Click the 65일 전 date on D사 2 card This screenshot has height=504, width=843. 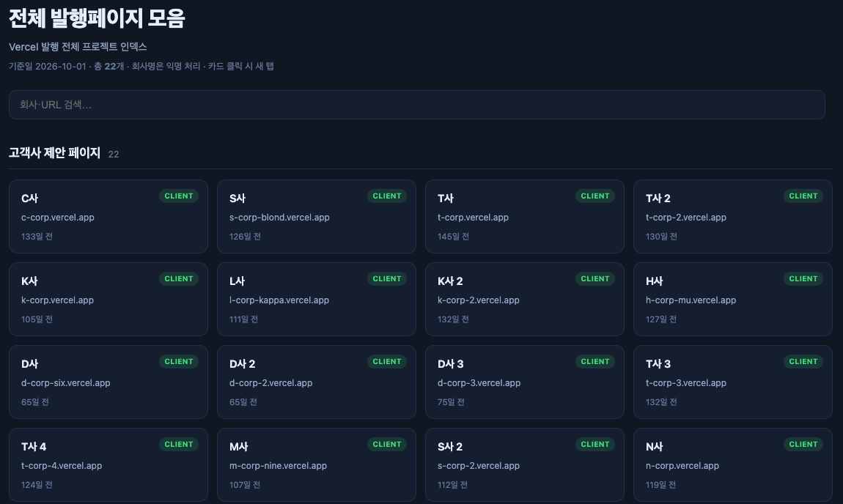pos(243,402)
